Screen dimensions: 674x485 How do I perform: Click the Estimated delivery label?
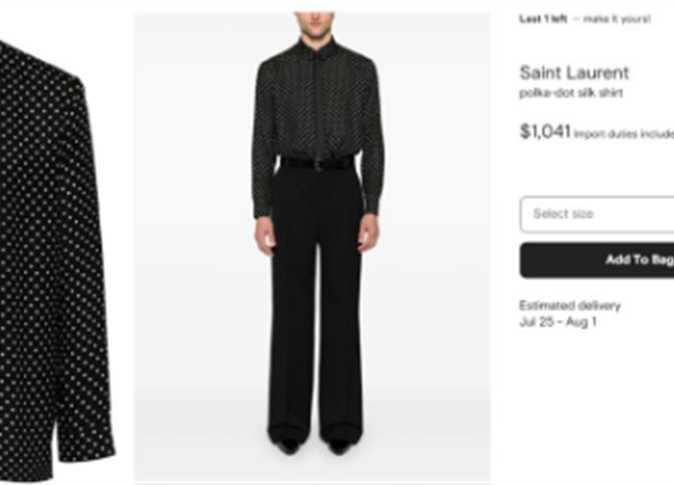click(x=570, y=306)
